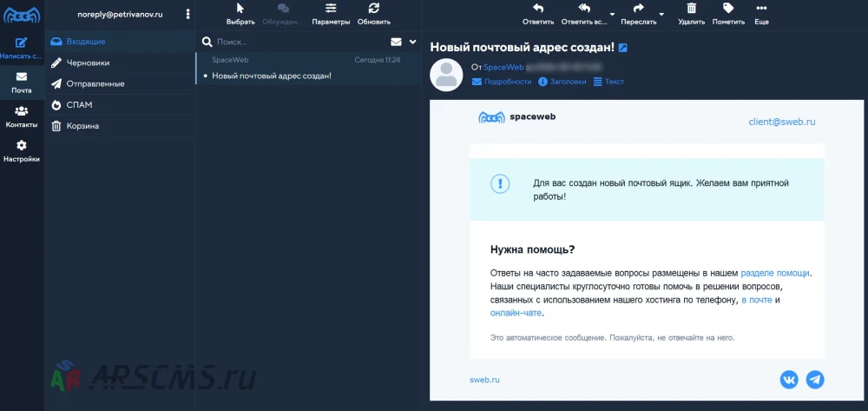Open the Параметры list options
The width and height of the screenshot is (868, 411).
[331, 15]
